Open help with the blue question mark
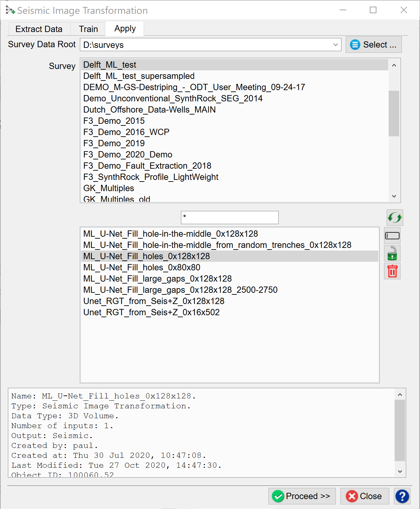420x509 pixels. [402, 496]
